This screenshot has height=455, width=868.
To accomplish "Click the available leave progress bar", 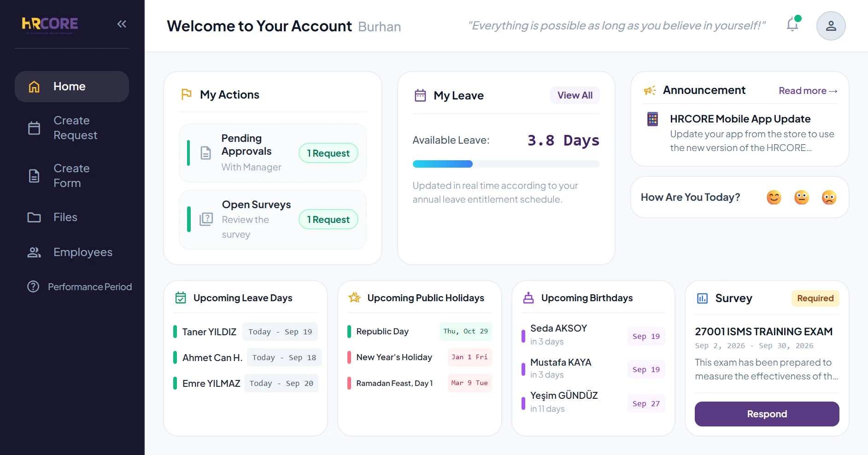I will coord(506,164).
